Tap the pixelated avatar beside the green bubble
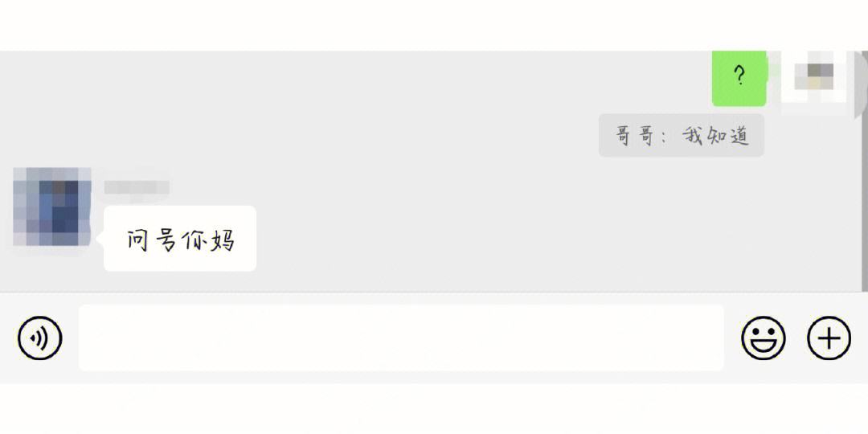Screen dimensions: 868x434 click(x=813, y=76)
